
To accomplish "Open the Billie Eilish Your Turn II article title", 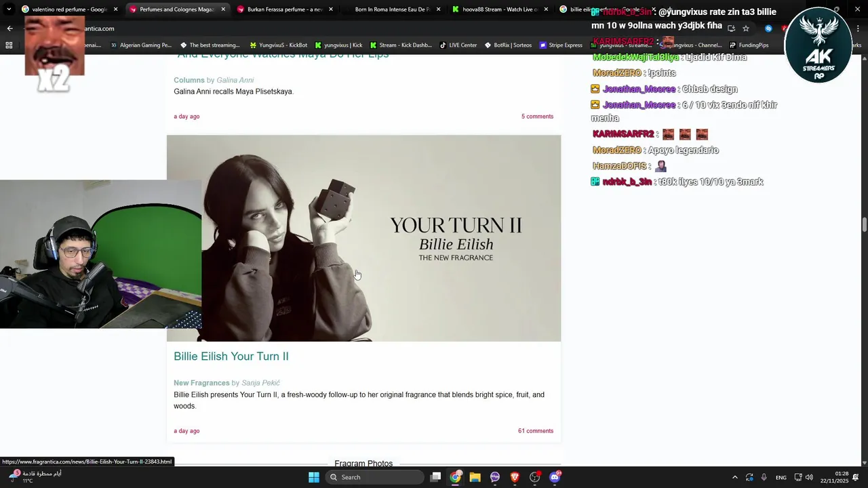I will point(231,356).
